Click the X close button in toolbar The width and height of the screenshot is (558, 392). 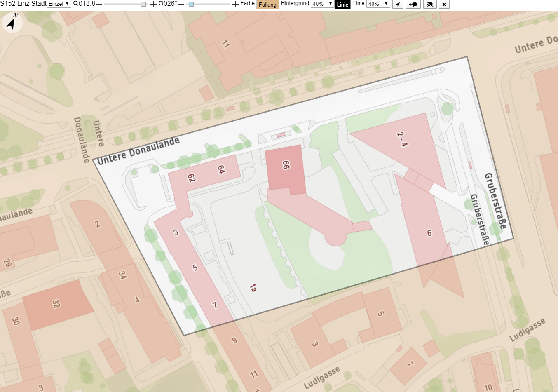click(x=444, y=5)
